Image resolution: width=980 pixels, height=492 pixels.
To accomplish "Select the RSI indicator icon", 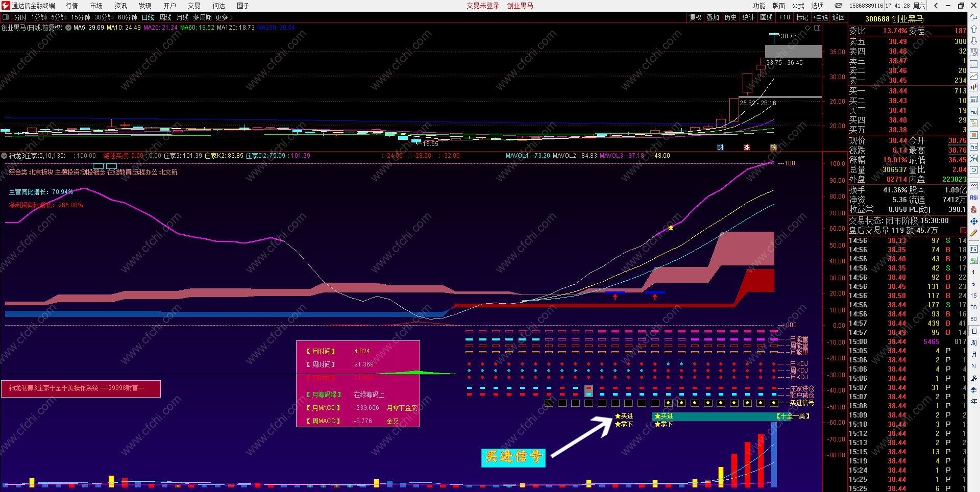I will 974,198.
